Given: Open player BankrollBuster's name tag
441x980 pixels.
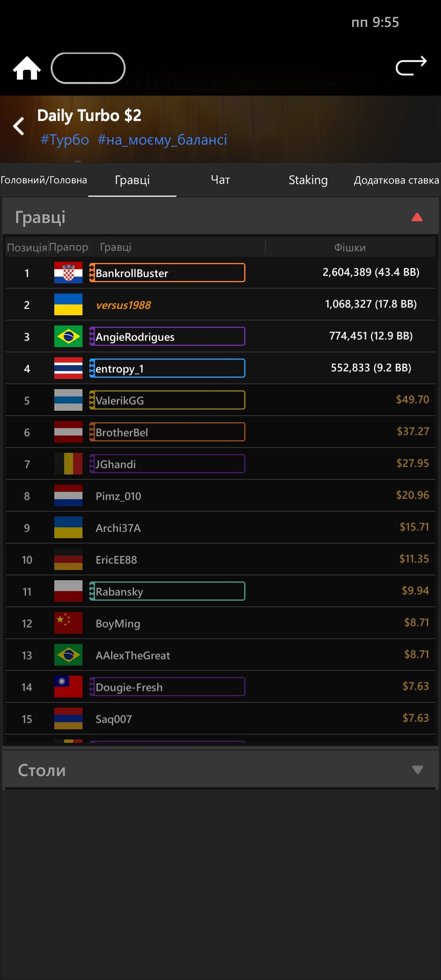Looking at the screenshot, I should click(167, 273).
